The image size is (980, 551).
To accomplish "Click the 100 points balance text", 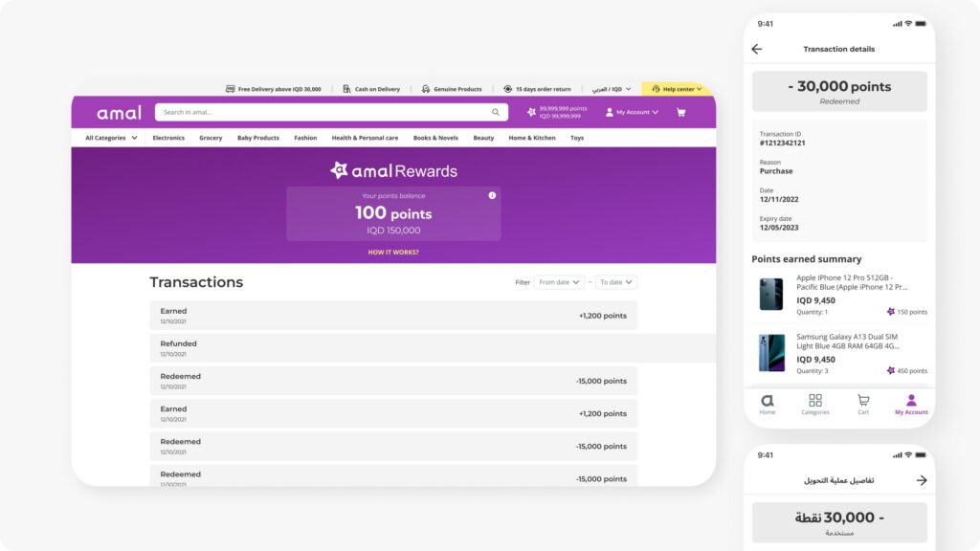I will pyautogui.click(x=393, y=213).
